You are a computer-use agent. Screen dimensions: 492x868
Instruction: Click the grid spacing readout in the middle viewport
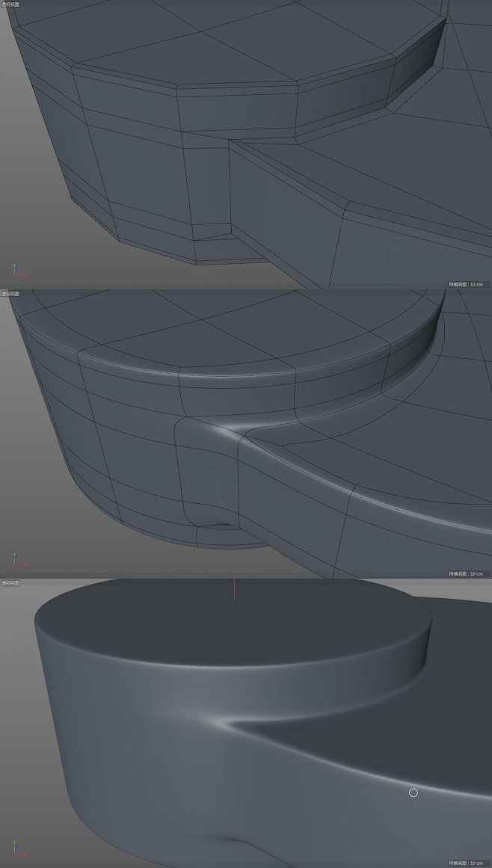(465, 573)
